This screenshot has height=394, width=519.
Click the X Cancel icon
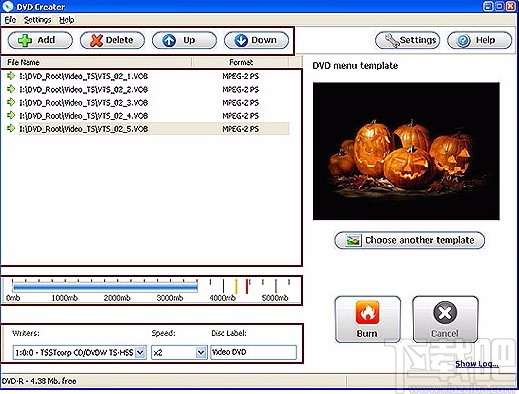pyautogui.click(x=445, y=313)
